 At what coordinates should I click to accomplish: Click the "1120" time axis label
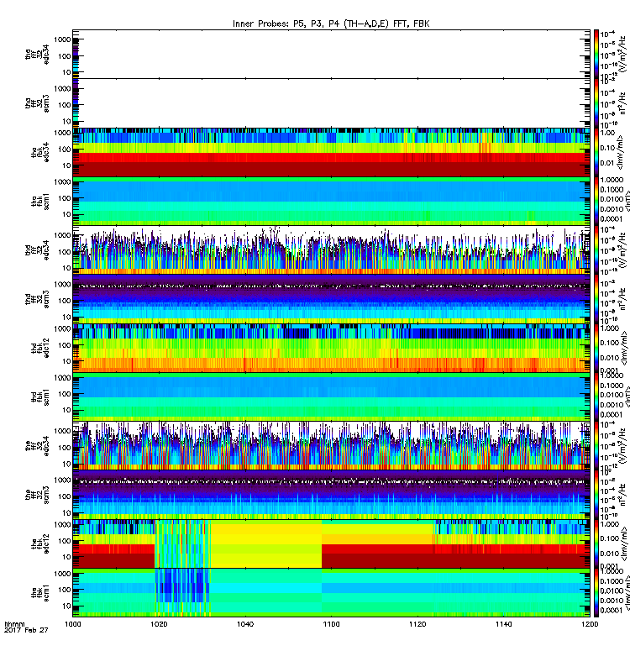click(x=417, y=624)
